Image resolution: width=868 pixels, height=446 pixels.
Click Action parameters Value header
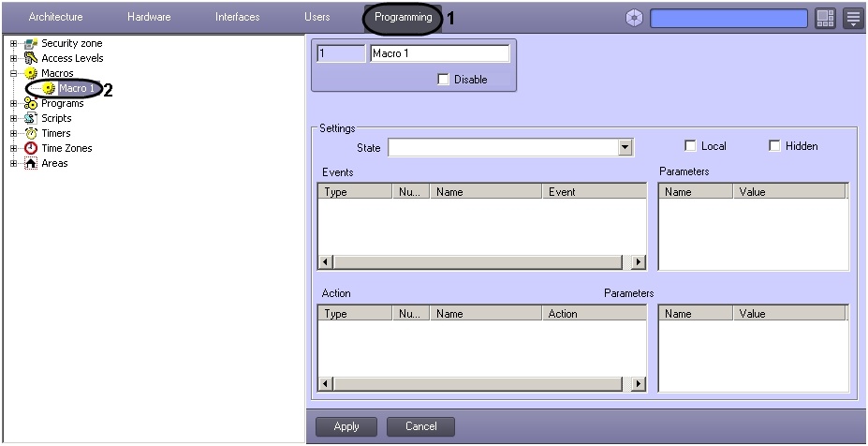point(790,314)
